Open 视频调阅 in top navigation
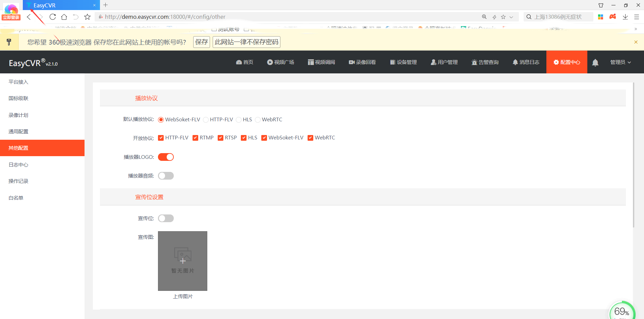The width and height of the screenshot is (644, 319). pyautogui.click(x=321, y=62)
